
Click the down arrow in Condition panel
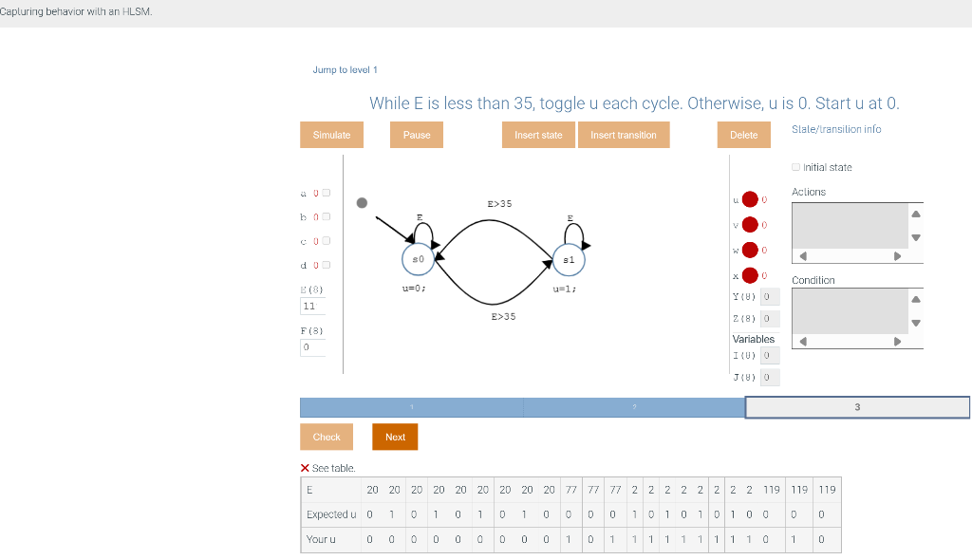[x=915, y=323]
